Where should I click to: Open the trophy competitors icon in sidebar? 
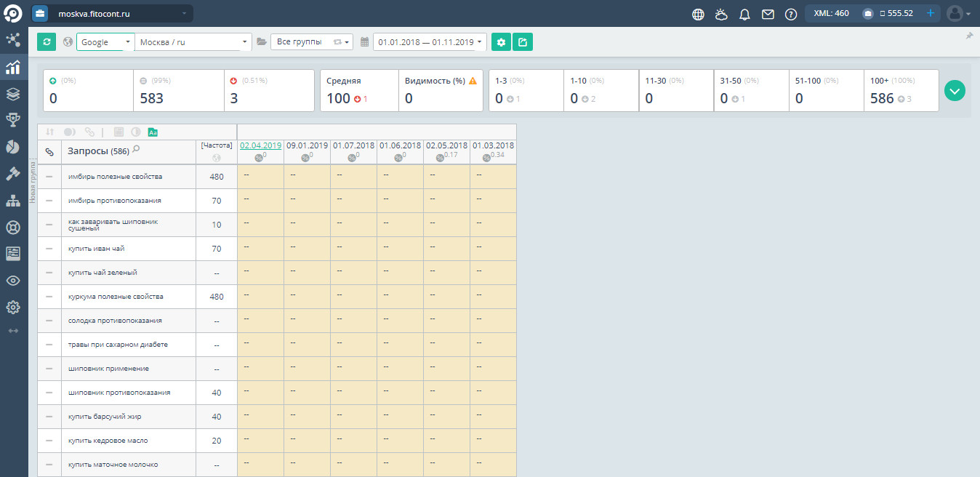(13, 120)
